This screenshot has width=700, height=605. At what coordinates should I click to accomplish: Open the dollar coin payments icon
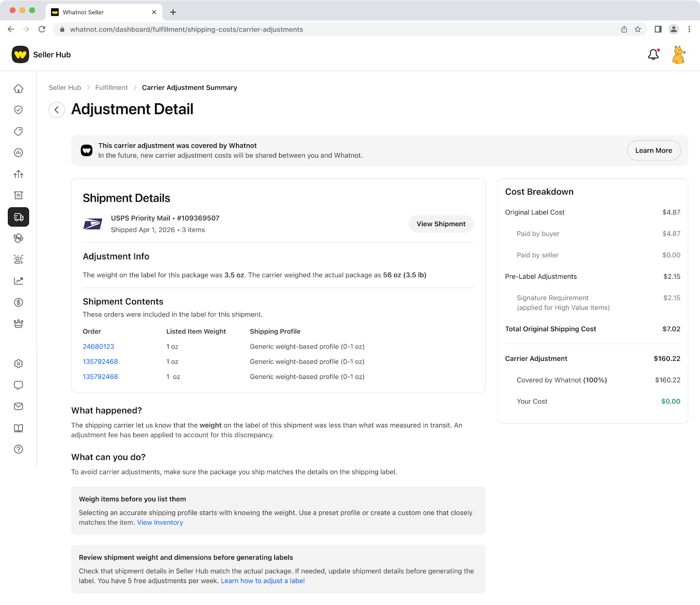click(18, 302)
